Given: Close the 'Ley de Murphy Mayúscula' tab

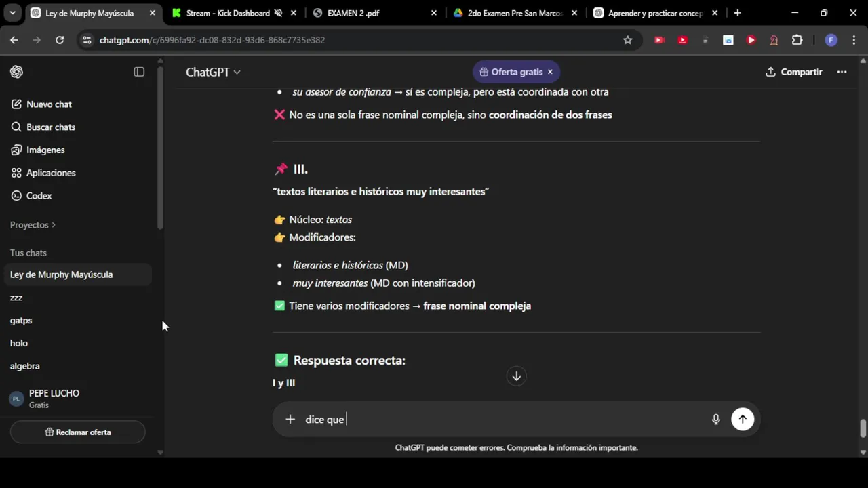Looking at the screenshot, I should click(153, 13).
